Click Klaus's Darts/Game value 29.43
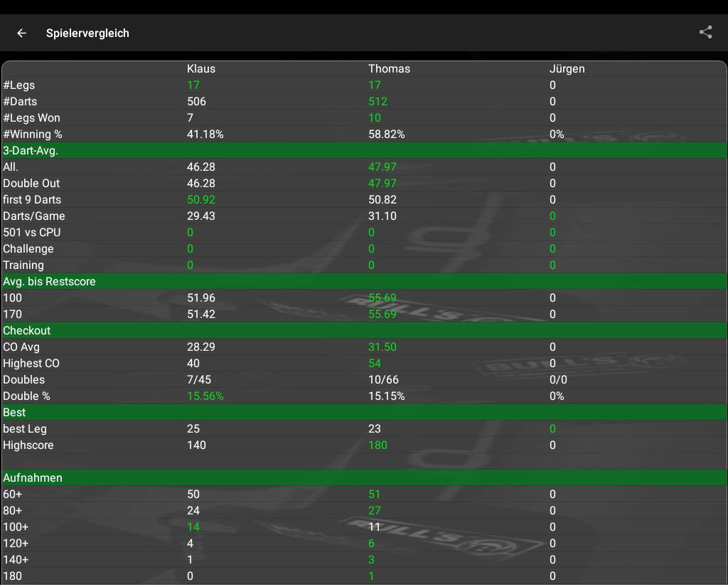 pyautogui.click(x=201, y=216)
